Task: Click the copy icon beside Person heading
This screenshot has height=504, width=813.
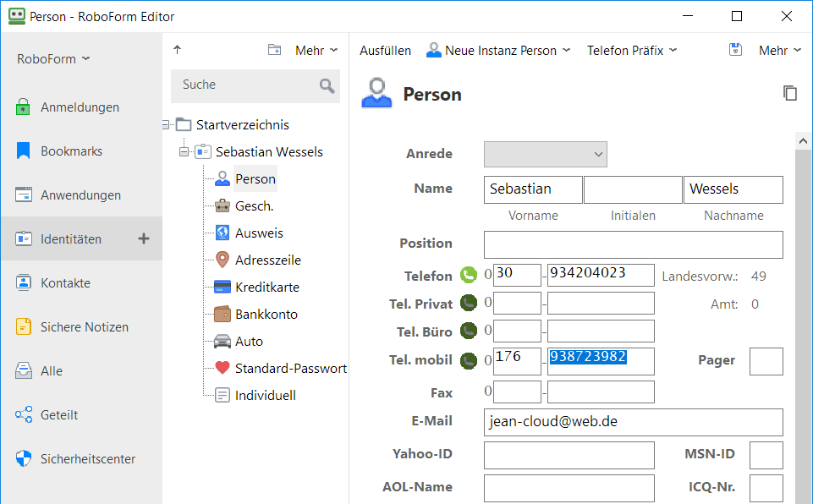Action: [x=789, y=93]
